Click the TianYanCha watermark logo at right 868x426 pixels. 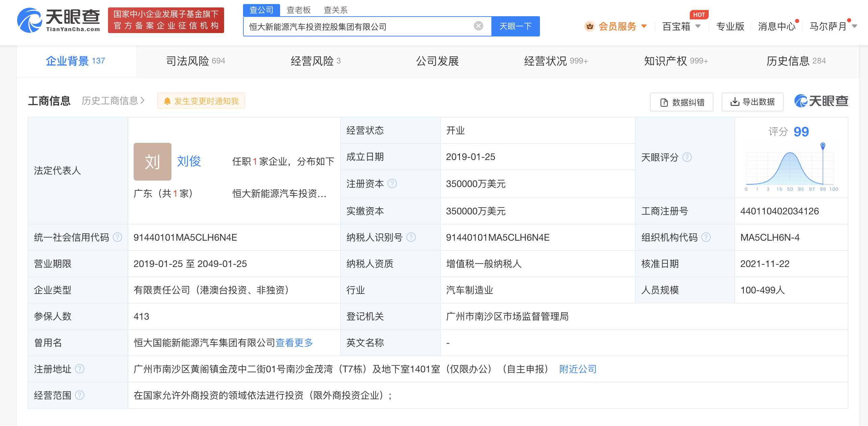[x=821, y=101]
